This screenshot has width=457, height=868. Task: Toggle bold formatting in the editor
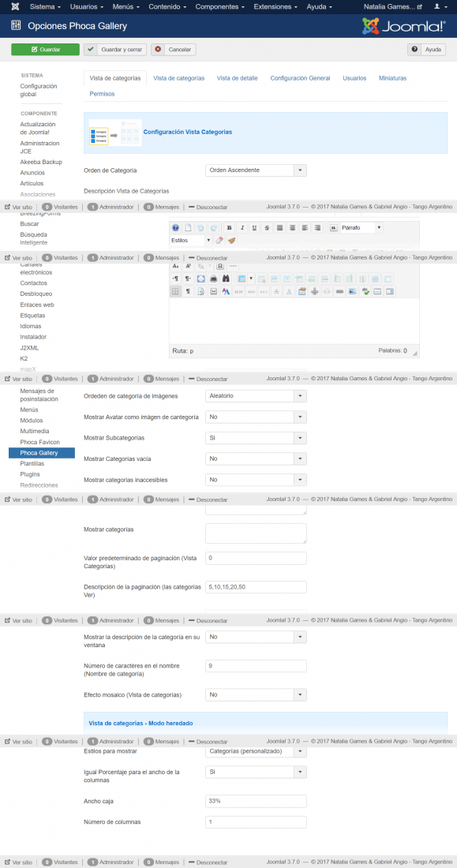pos(230,228)
